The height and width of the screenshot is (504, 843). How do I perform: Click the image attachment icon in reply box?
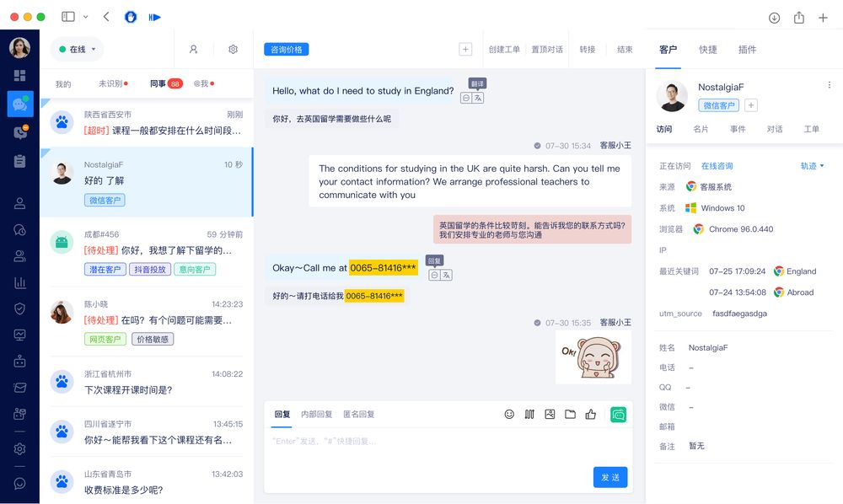coord(550,414)
